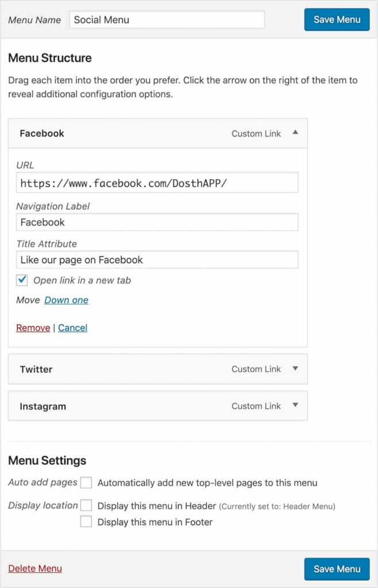The image size is (378, 588).
Task: Check Display this menu in Footer
Action: (86, 521)
